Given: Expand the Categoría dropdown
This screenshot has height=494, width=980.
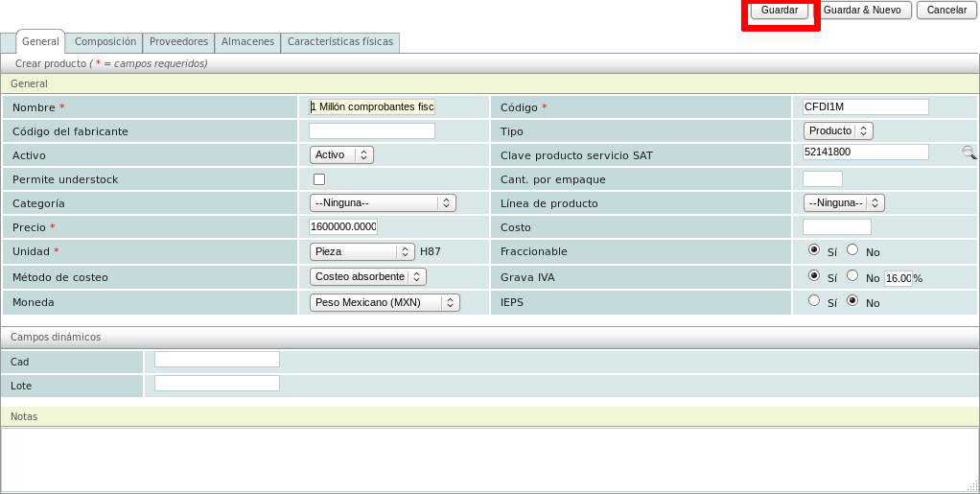Looking at the screenshot, I should pyautogui.click(x=383, y=203).
